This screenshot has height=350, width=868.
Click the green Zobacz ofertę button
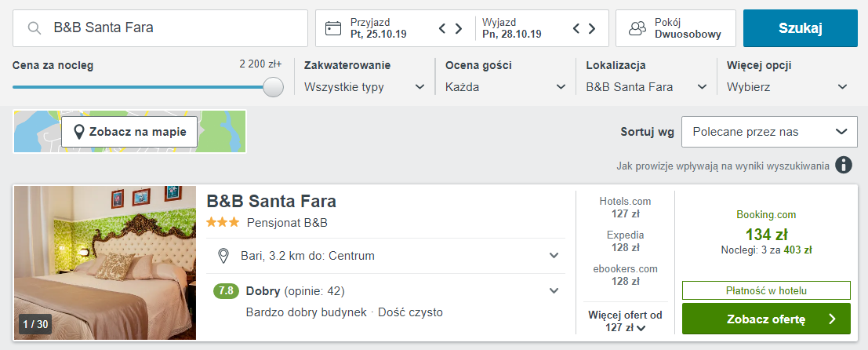pyautogui.click(x=766, y=319)
